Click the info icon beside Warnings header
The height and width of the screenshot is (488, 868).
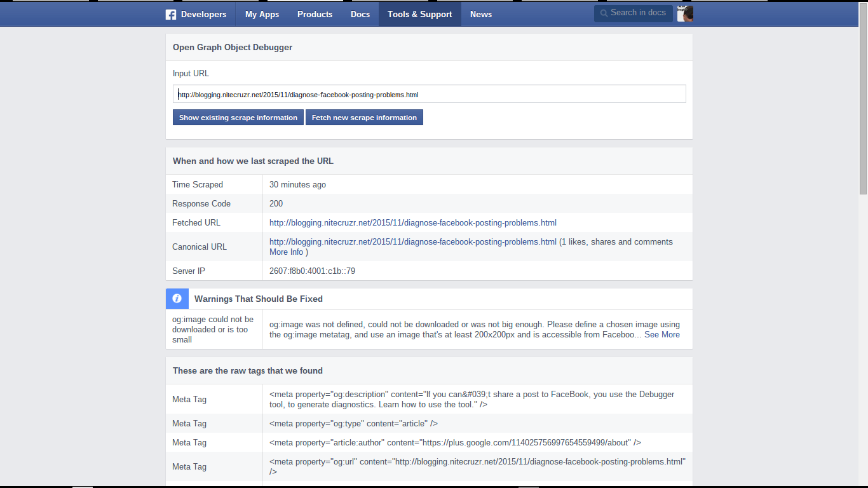tap(177, 298)
